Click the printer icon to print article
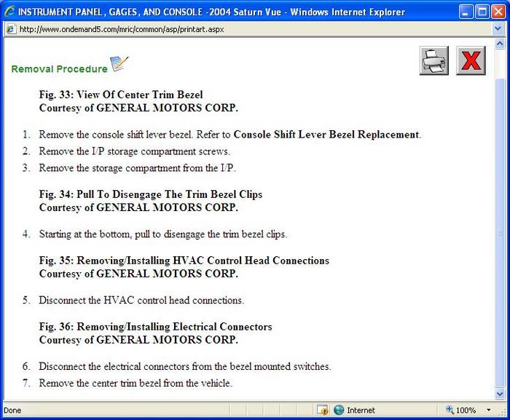The width and height of the screenshot is (510, 420). 434,61
